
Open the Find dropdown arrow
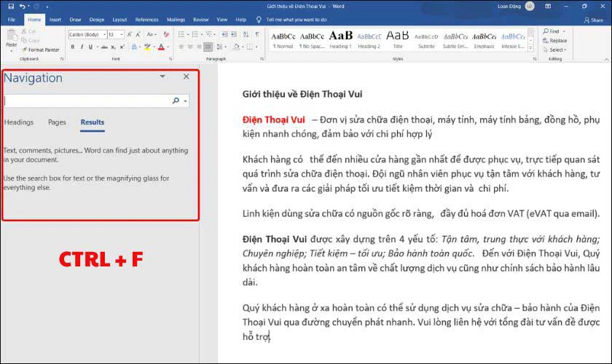coord(564,31)
